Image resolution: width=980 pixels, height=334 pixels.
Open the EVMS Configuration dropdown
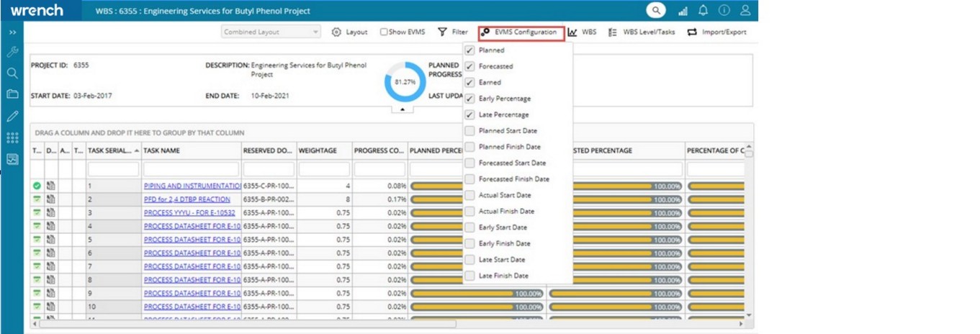pyautogui.click(x=520, y=32)
